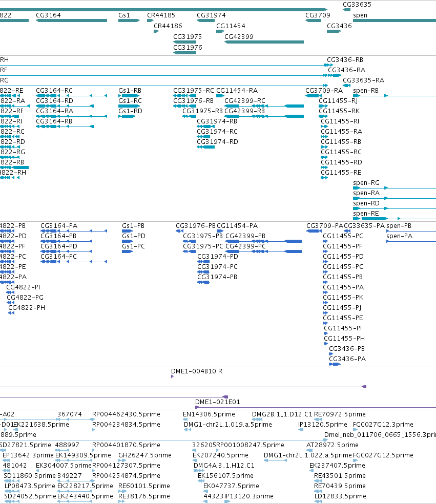Open transcript 'CG3164-RD'

point(54,101)
